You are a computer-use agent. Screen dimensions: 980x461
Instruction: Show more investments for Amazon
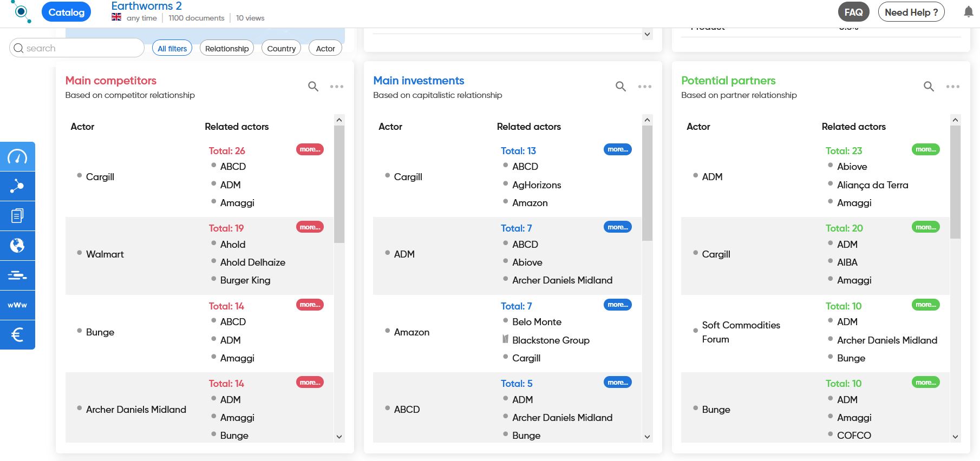point(618,305)
